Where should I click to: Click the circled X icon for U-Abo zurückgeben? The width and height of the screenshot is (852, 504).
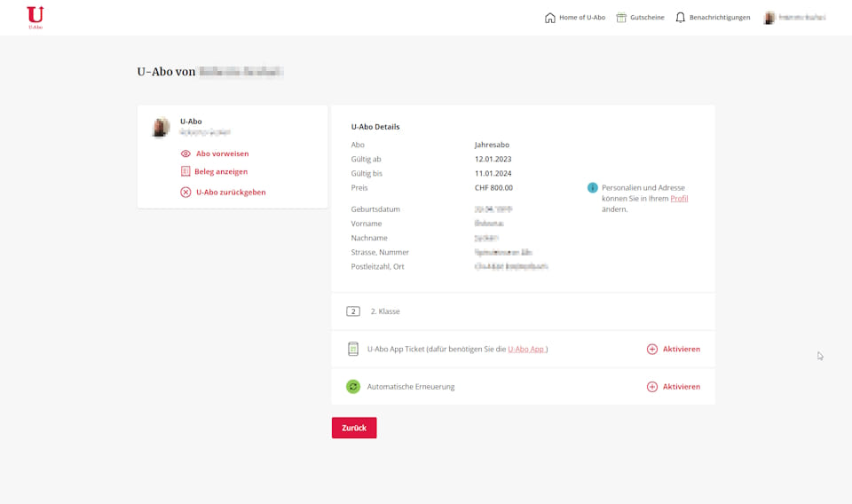pyautogui.click(x=185, y=192)
